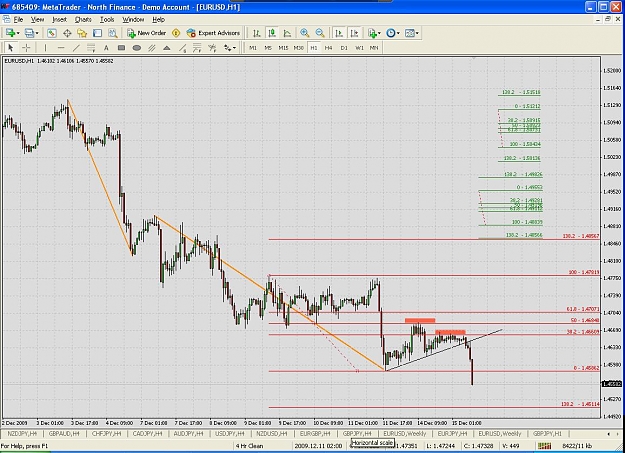Open the Tools menu
Screen dimensions: 625x453
coord(107,19)
